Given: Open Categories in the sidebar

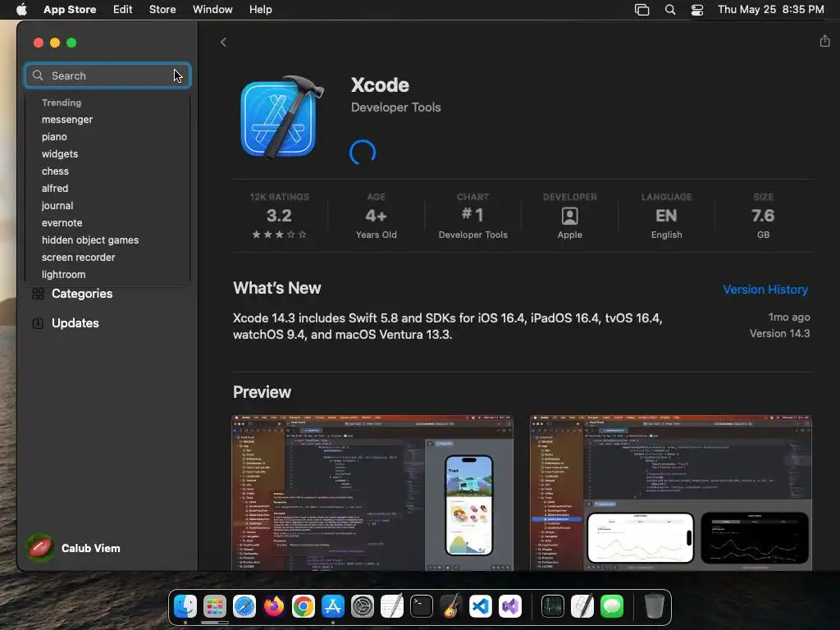Looking at the screenshot, I should click(82, 294).
